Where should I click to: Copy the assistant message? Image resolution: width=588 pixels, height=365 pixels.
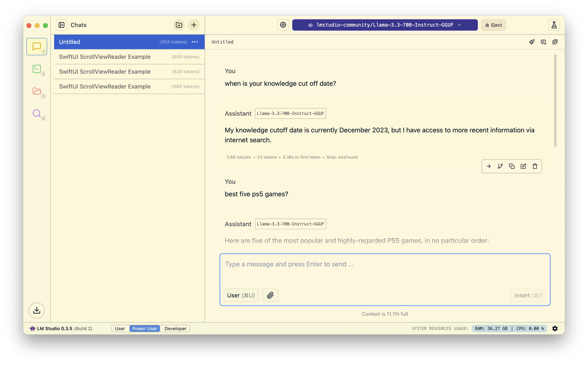[512, 166]
